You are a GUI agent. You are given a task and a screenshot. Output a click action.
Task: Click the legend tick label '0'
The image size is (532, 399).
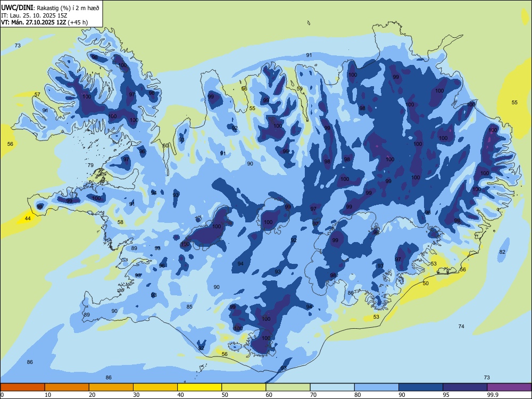(x=2, y=395)
